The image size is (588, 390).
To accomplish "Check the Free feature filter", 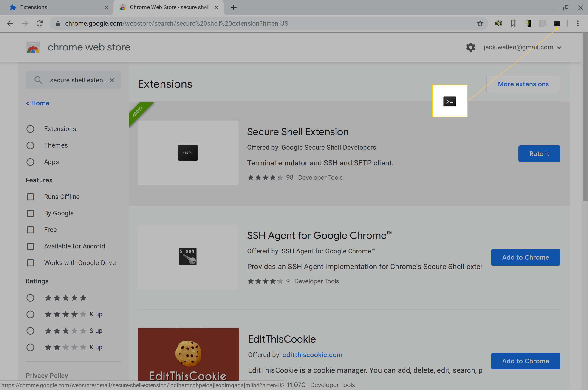I will point(30,230).
